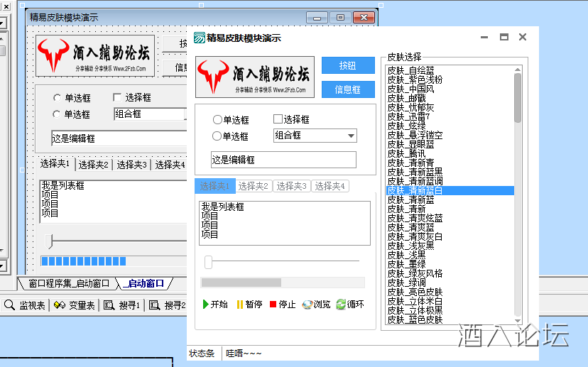
Task: Click the slider thumb below list box
Action: (x=209, y=263)
